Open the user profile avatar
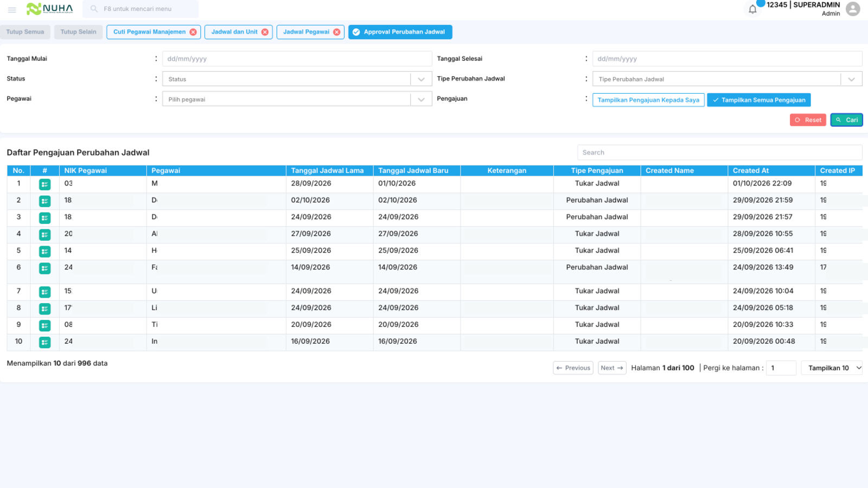 pyautogui.click(x=853, y=9)
